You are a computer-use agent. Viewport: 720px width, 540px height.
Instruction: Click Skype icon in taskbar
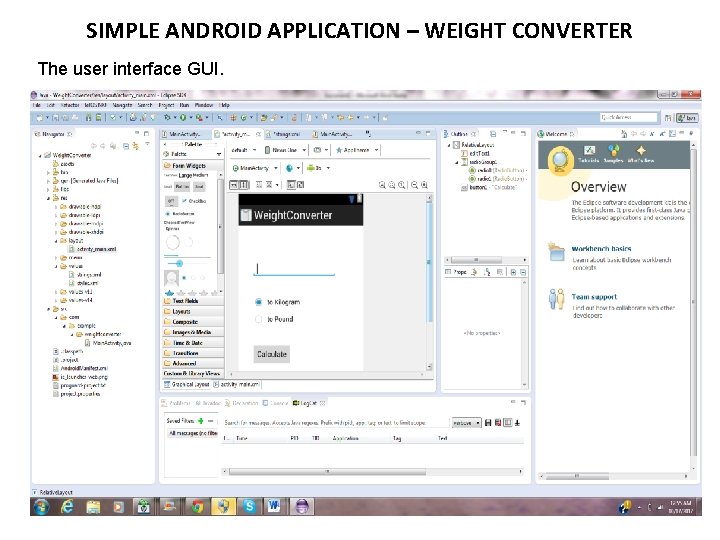tap(249, 506)
